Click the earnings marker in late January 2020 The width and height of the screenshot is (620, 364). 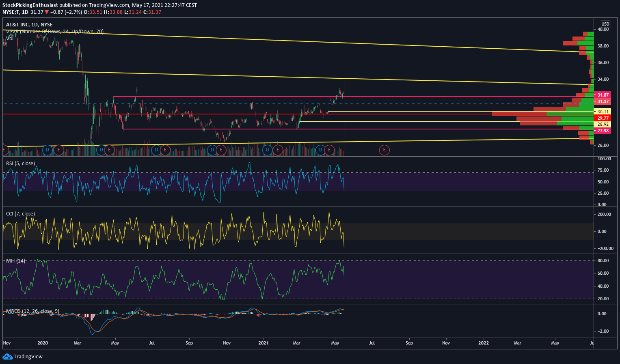tap(58, 150)
